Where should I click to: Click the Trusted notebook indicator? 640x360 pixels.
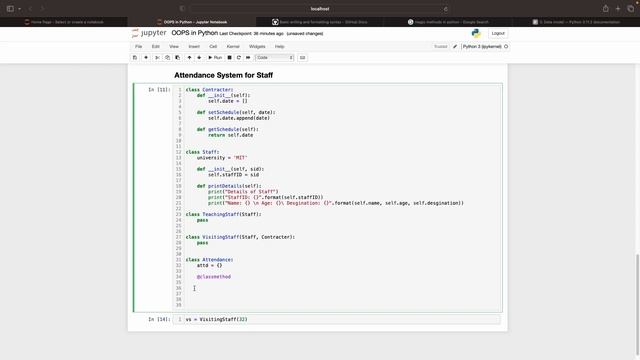click(x=440, y=47)
